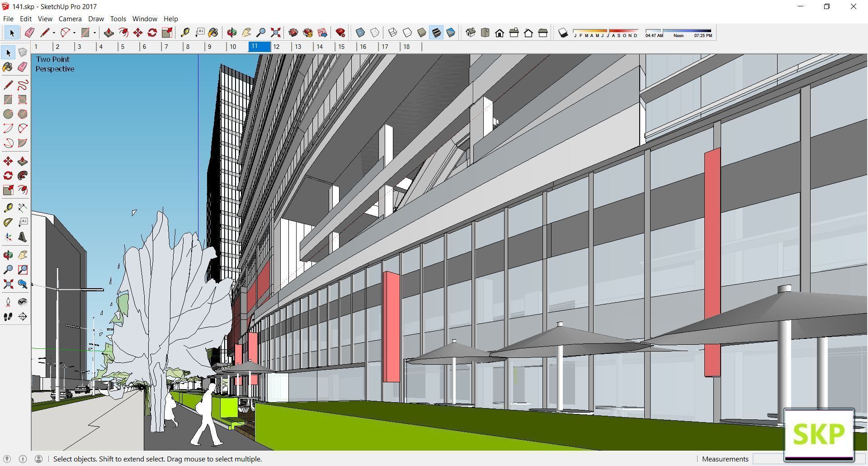Click the geolocation status icon
The height and width of the screenshot is (466, 868).
point(7,459)
